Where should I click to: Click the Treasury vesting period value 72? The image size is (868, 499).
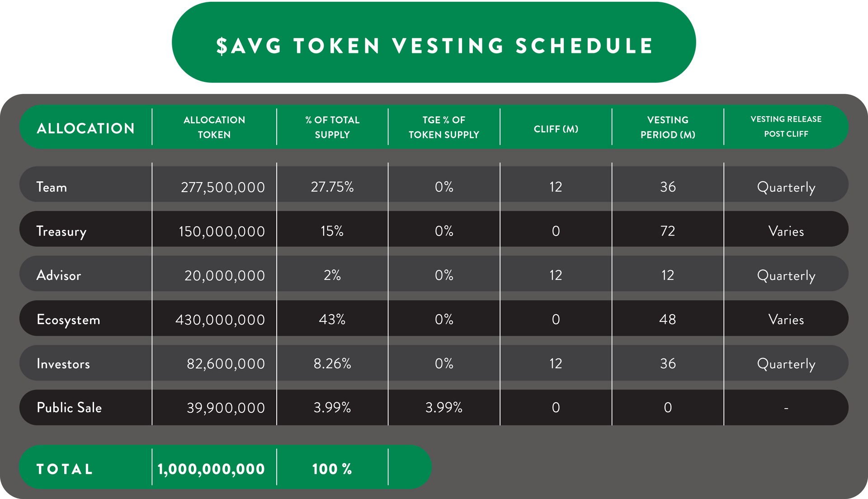[x=668, y=231]
